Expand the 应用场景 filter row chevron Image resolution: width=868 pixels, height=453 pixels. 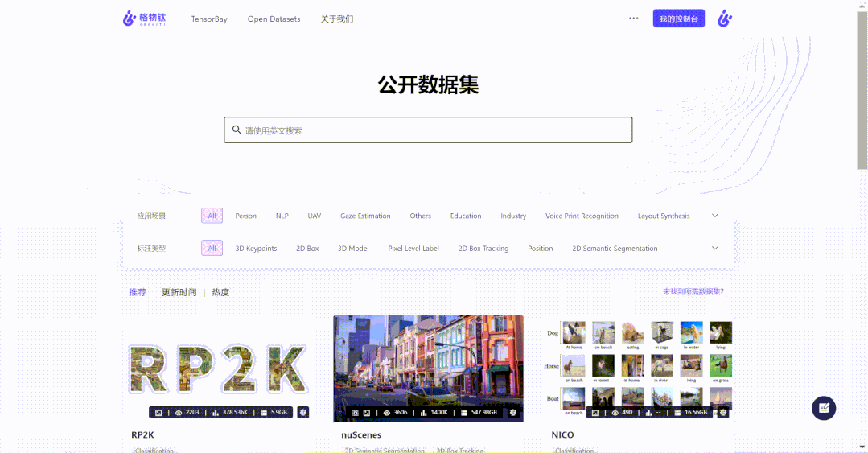click(x=714, y=216)
